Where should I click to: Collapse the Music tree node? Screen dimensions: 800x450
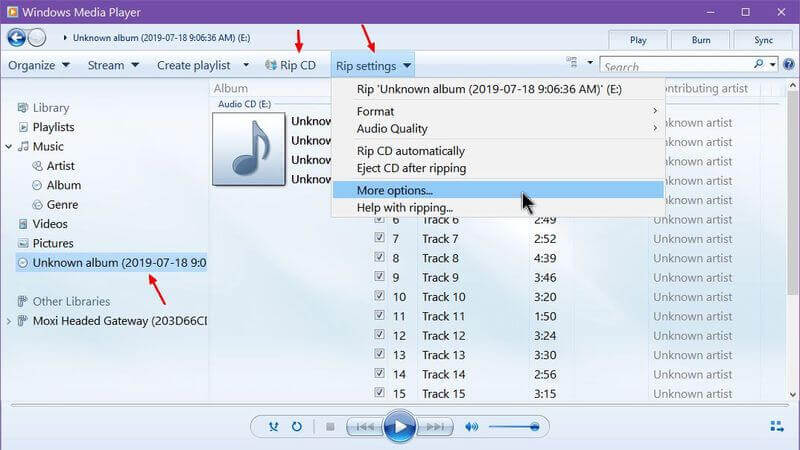click(9, 146)
